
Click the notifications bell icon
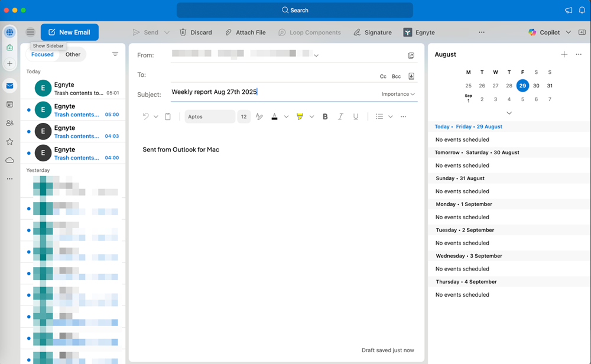tap(582, 10)
